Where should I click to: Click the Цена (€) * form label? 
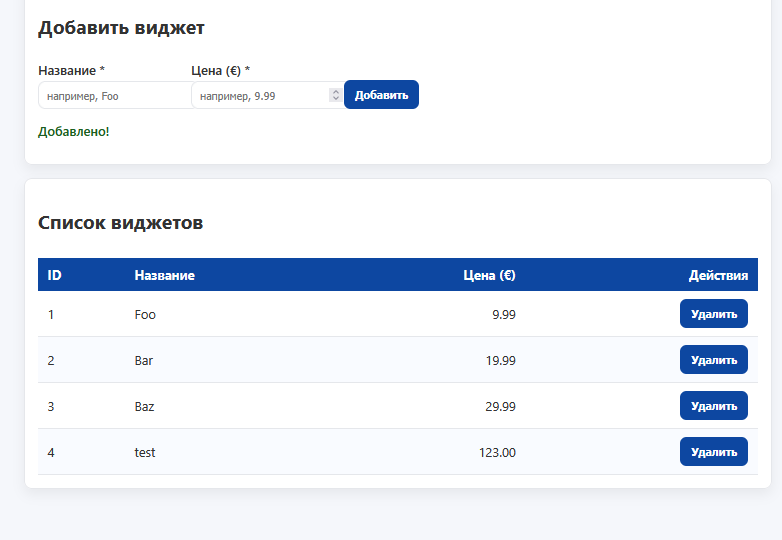click(x=220, y=71)
